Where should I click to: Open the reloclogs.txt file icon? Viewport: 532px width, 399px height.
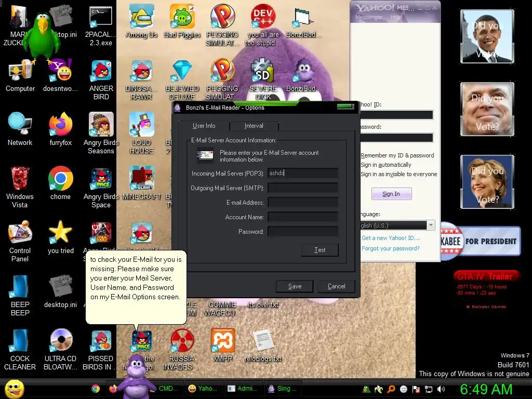(x=263, y=345)
